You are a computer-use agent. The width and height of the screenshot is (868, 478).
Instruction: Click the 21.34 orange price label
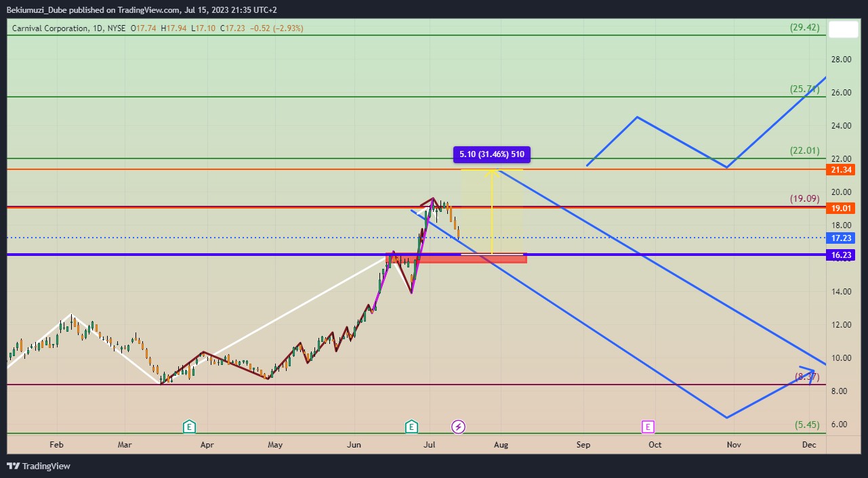840,169
